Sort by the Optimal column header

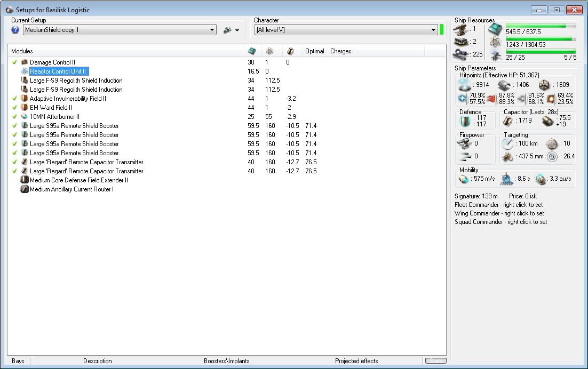click(x=314, y=51)
